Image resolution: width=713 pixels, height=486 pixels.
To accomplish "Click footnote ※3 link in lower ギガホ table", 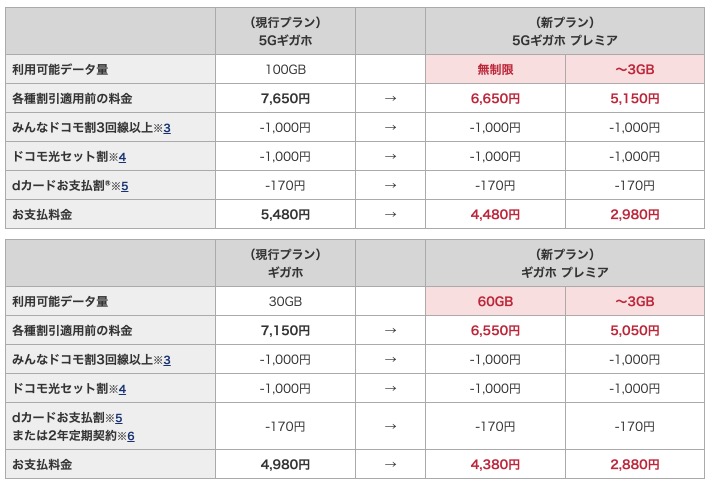I will [x=165, y=359].
